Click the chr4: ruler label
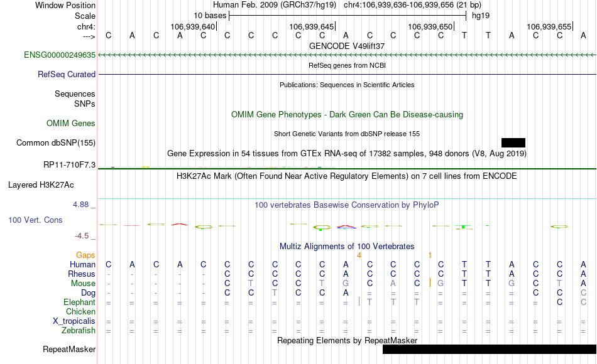 tap(86, 26)
